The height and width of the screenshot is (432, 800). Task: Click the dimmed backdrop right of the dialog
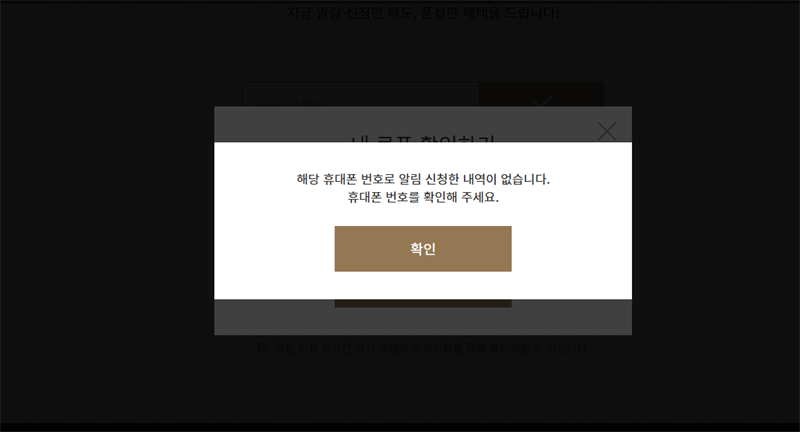pyautogui.click(x=716, y=219)
